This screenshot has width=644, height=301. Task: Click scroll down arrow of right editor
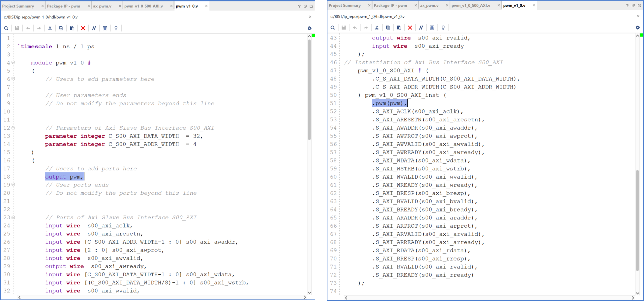click(637, 293)
